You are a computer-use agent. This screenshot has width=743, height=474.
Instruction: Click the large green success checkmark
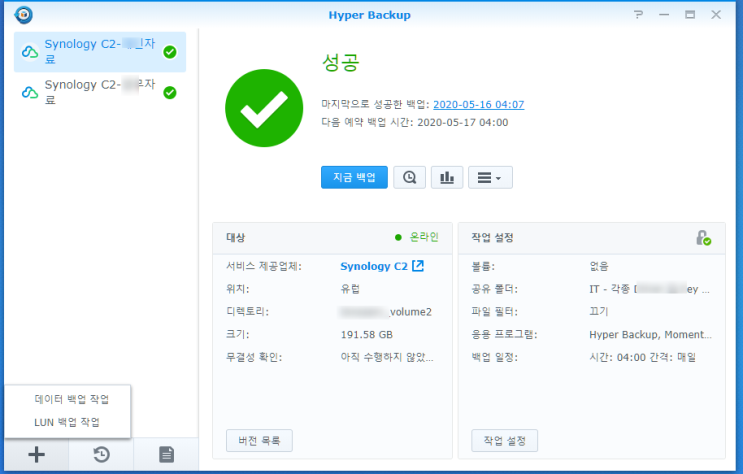click(264, 108)
